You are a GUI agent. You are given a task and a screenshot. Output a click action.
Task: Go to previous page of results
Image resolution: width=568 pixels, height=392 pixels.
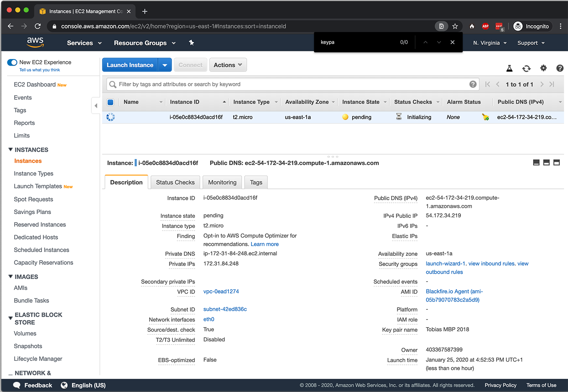pos(498,84)
